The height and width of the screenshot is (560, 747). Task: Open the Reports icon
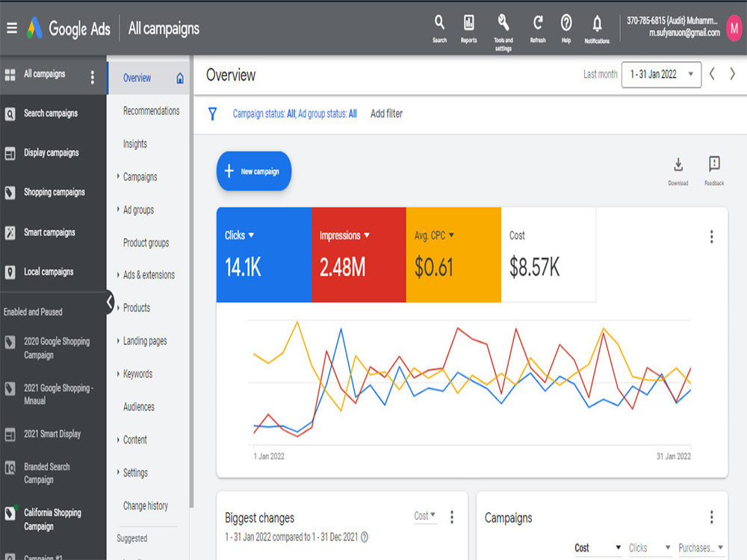tap(469, 28)
